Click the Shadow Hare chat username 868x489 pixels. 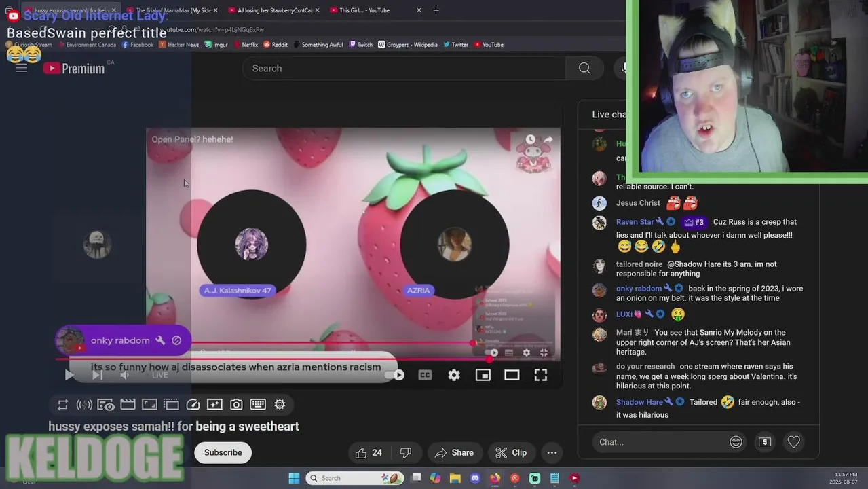[639, 402]
